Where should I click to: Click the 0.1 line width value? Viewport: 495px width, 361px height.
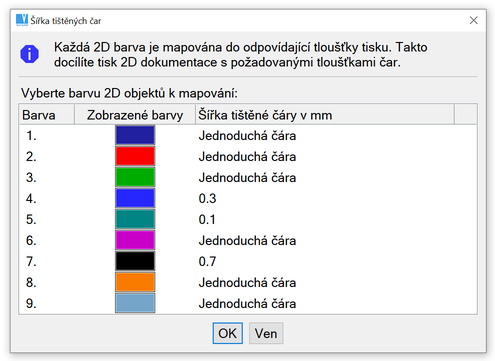coord(207,220)
